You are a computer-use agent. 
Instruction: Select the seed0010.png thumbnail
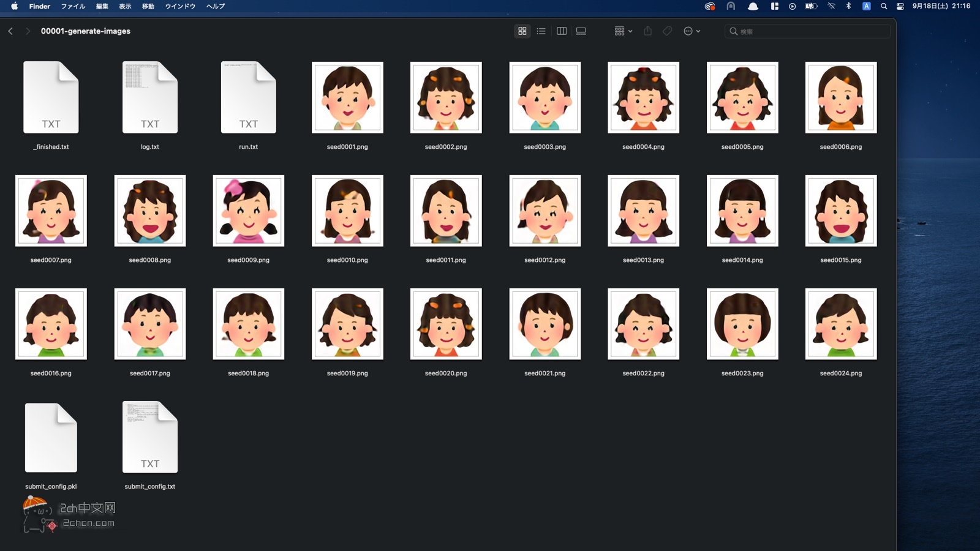(347, 211)
